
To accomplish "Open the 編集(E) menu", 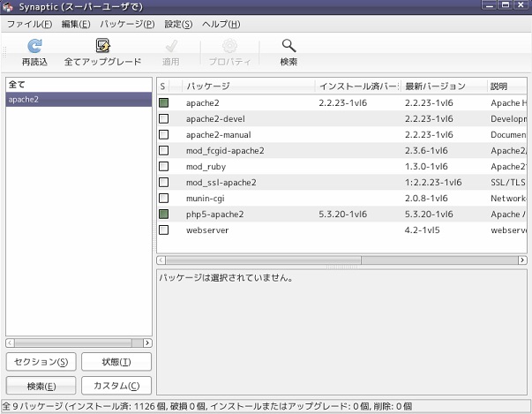I will (76, 24).
